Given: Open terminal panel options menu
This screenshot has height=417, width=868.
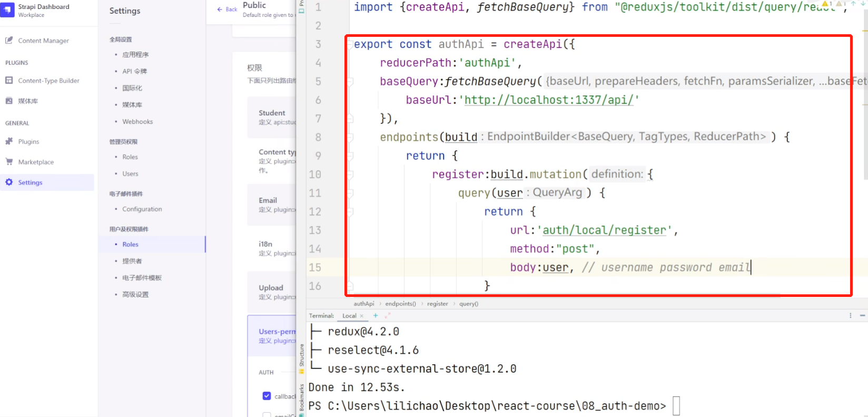Looking at the screenshot, I should coord(850,315).
